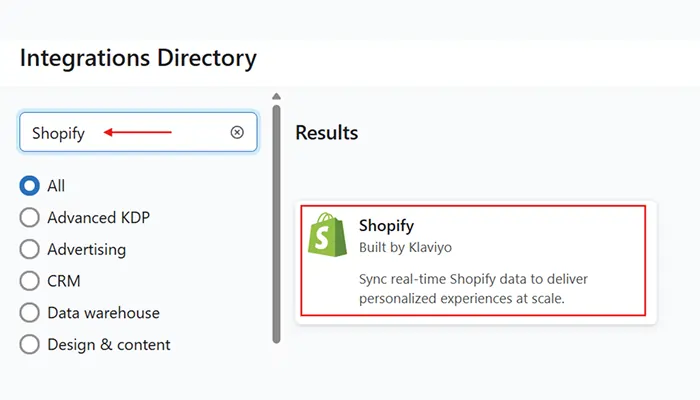Choose the Advertising category radio button

click(x=30, y=249)
